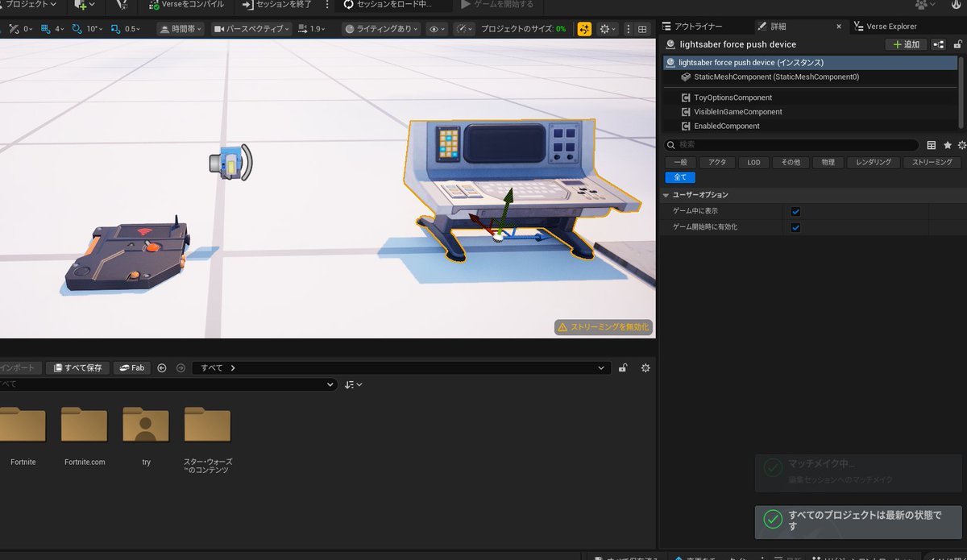Screen dimensions: 967x560
Task: Open the 時間帯 time of day dropdown
Action: pos(181,29)
